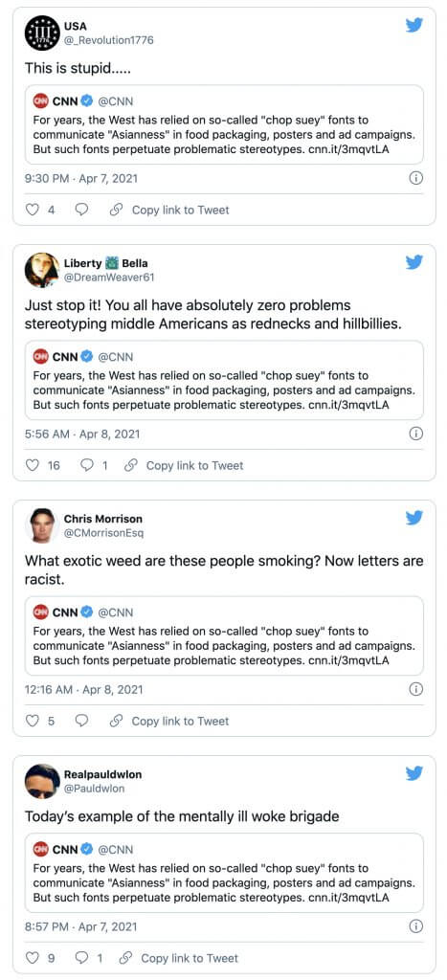Like the Realpauldwlon tweet
The width and height of the screenshot is (447, 980).
coord(32,958)
